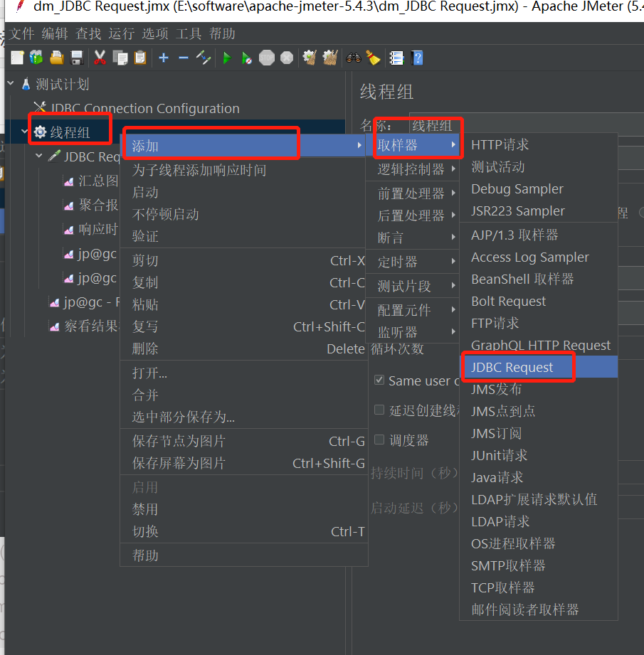Viewport: 644px width, 655px height.
Task: Toggle Same user checkbox
Action: click(x=379, y=380)
